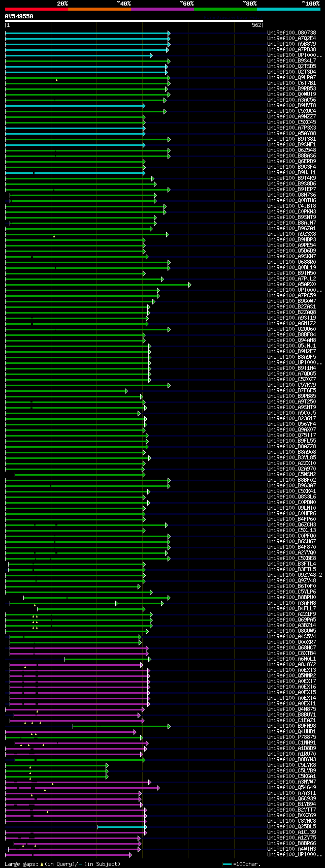Viewport: 325px width, 868px height.
Task: Open hit UniRef100_B9HJI1
Action: click(x=291, y=173)
